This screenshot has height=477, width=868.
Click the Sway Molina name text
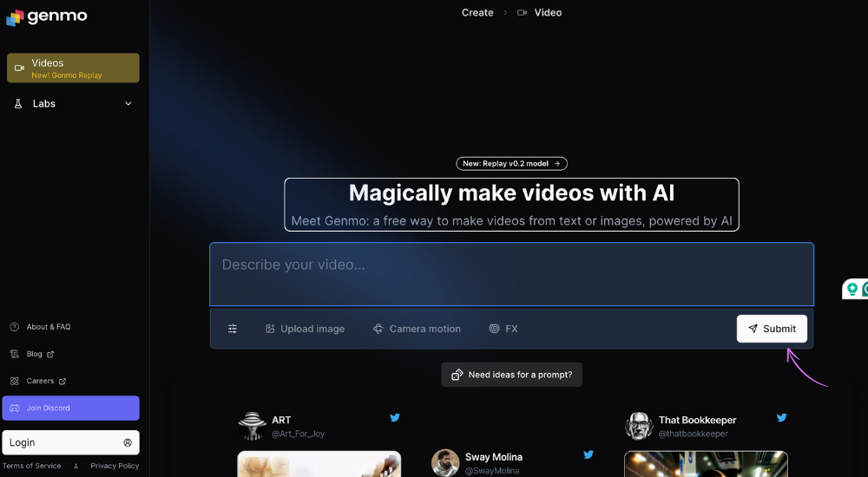494,457
